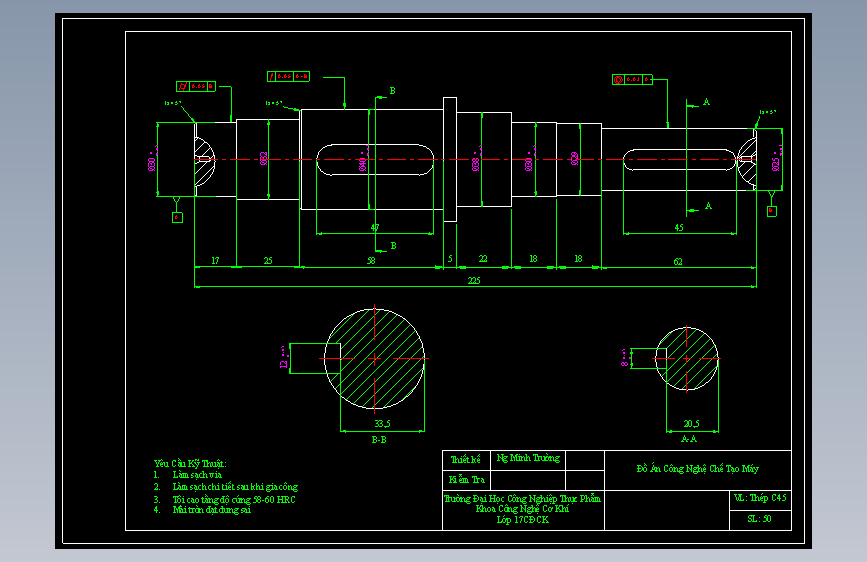Click the 20,5 dimension under section A-A
Screen dimensions: 867x562
click(691, 423)
